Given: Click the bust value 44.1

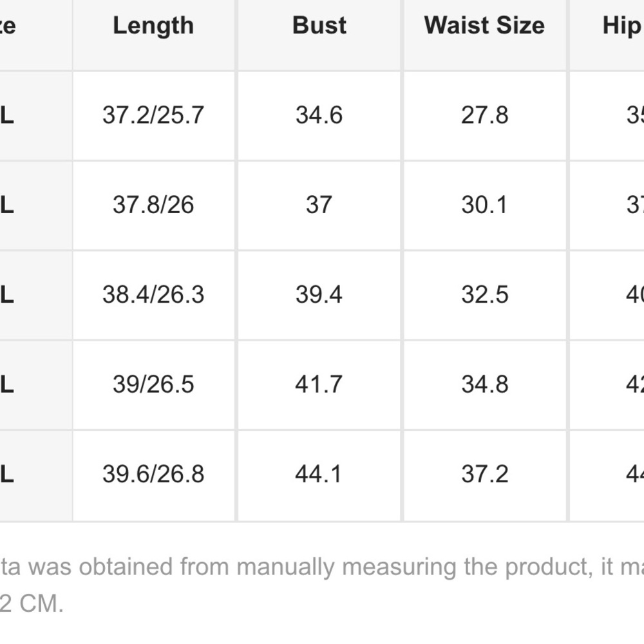Looking at the screenshot, I should pos(319,474).
